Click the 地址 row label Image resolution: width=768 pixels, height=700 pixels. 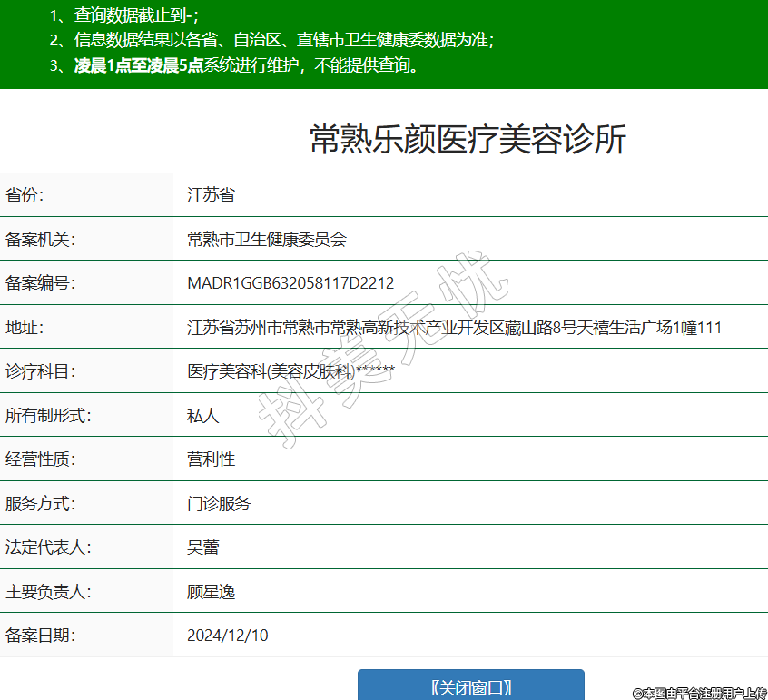point(24,328)
